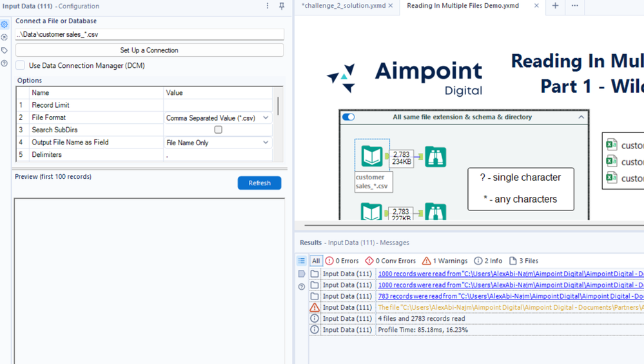Switch to Reading In Multiple Files Demo tab
This screenshot has width=644, height=364.
click(x=463, y=6)
